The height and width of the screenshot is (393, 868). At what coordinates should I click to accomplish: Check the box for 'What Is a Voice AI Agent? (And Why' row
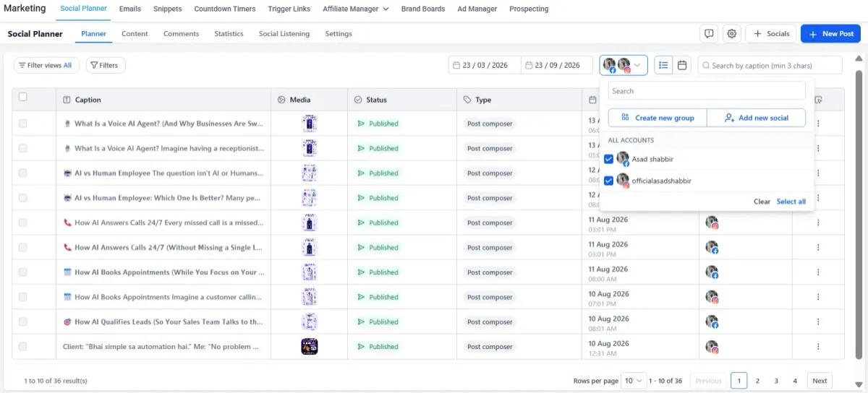pos(22,124)
